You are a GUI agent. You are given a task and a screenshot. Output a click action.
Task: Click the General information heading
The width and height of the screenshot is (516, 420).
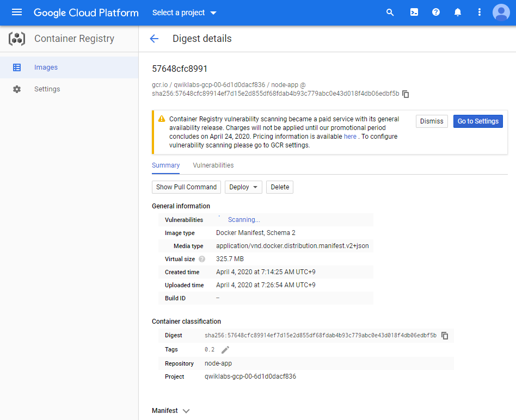181,206
